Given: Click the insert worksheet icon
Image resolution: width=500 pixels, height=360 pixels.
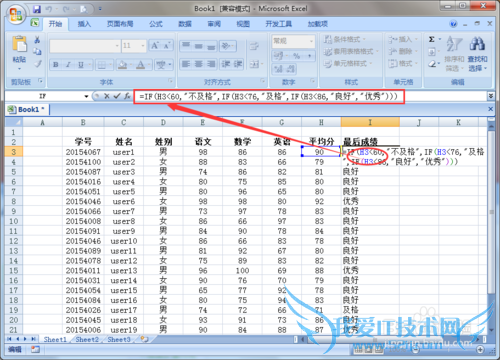Looking at the screenshot, I should pyautogui.click(x=144, y=339).
